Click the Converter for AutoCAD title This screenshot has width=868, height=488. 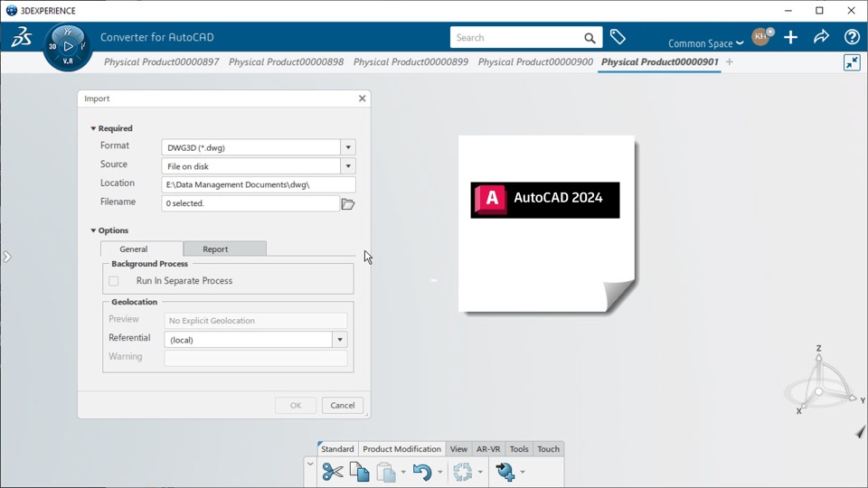[x=156, y=37]
